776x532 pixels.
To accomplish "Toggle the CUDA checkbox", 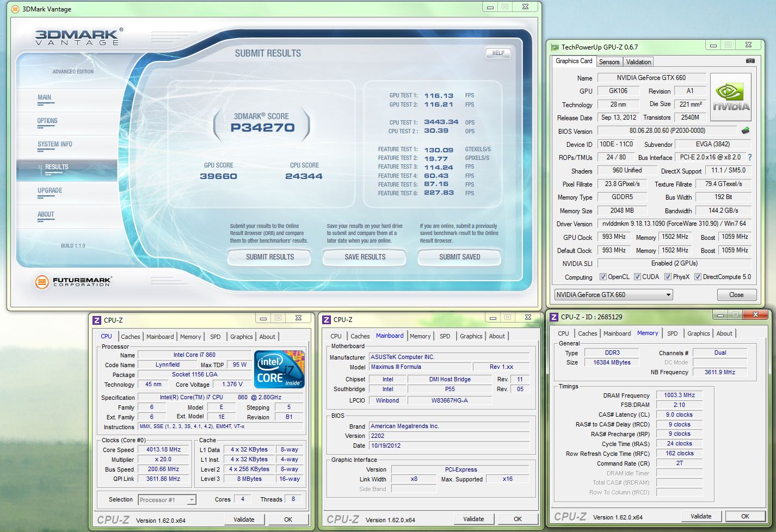I will click(x=637, y=277).
